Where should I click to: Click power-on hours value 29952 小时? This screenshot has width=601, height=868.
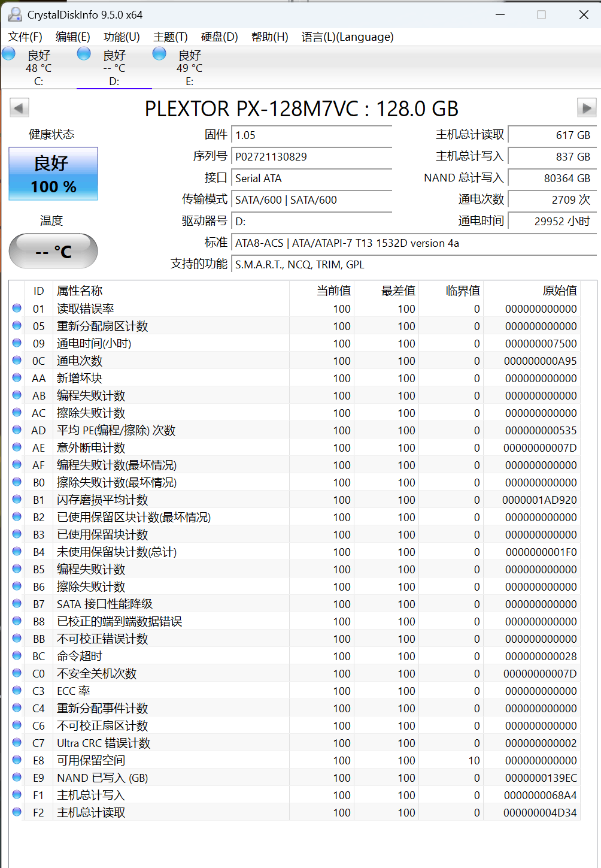[x=552, y=221]
